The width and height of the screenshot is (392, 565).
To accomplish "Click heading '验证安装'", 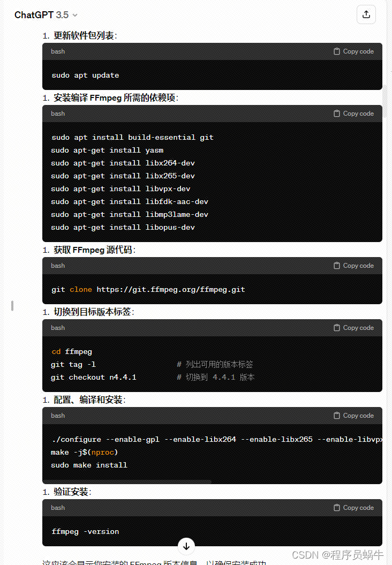I will coord(72,492).
